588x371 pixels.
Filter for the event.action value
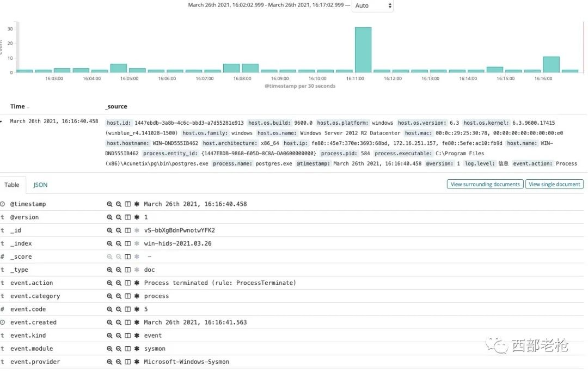pos(109,283)
